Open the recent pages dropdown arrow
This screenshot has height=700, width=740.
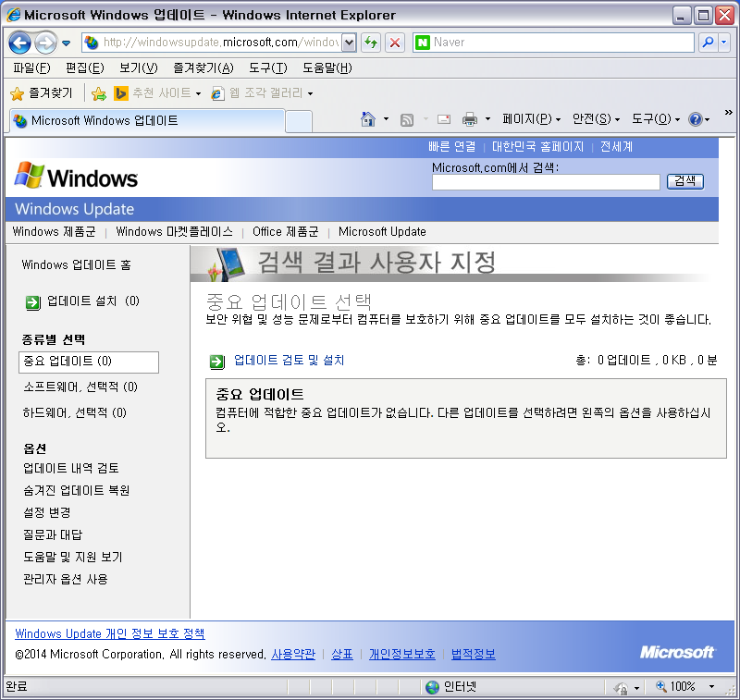66,43
